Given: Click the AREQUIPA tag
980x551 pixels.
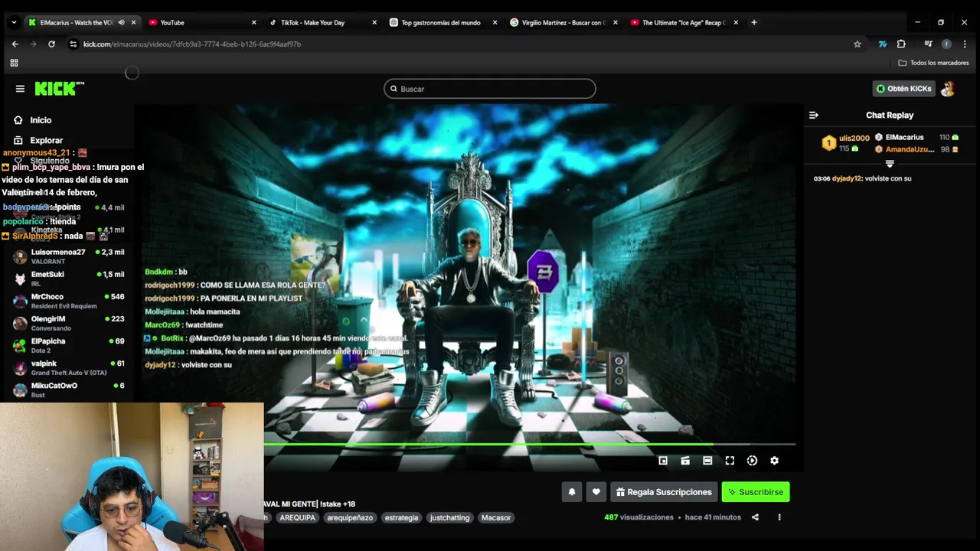Looking at the screenshot, I should pyautogui.click(x=297, y=517).
